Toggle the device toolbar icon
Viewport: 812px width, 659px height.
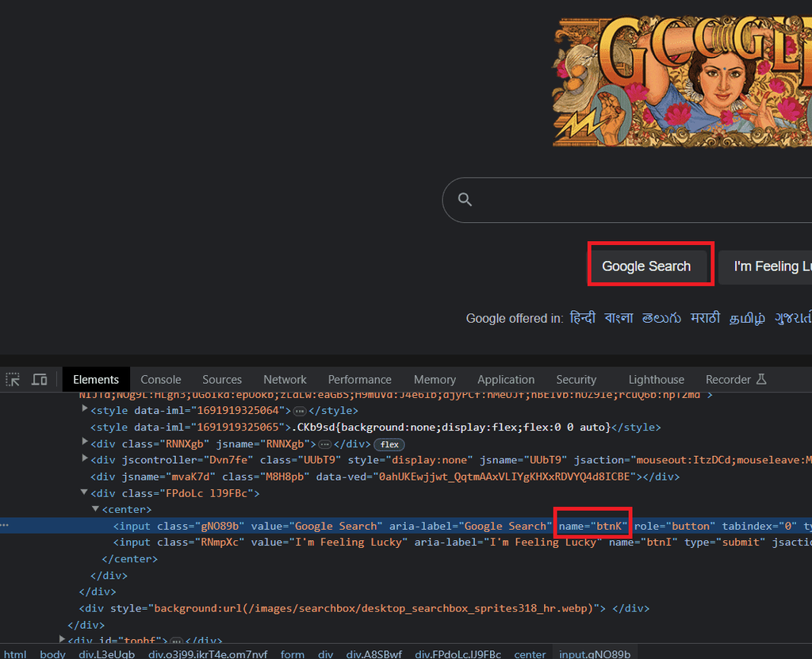[x=40, y=379]
